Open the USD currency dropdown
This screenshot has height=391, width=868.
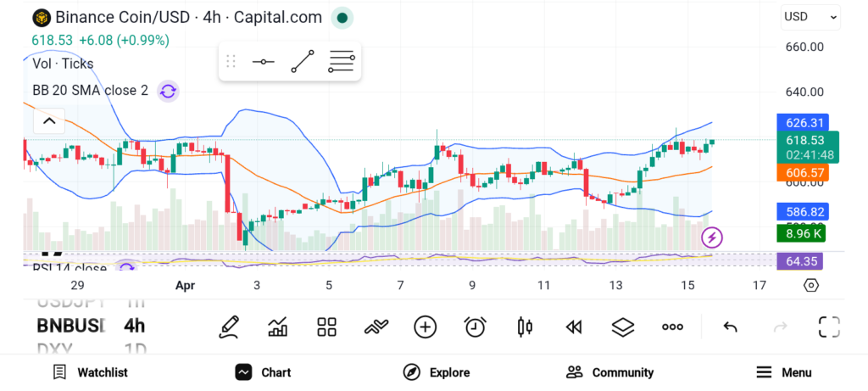(810, 16)
